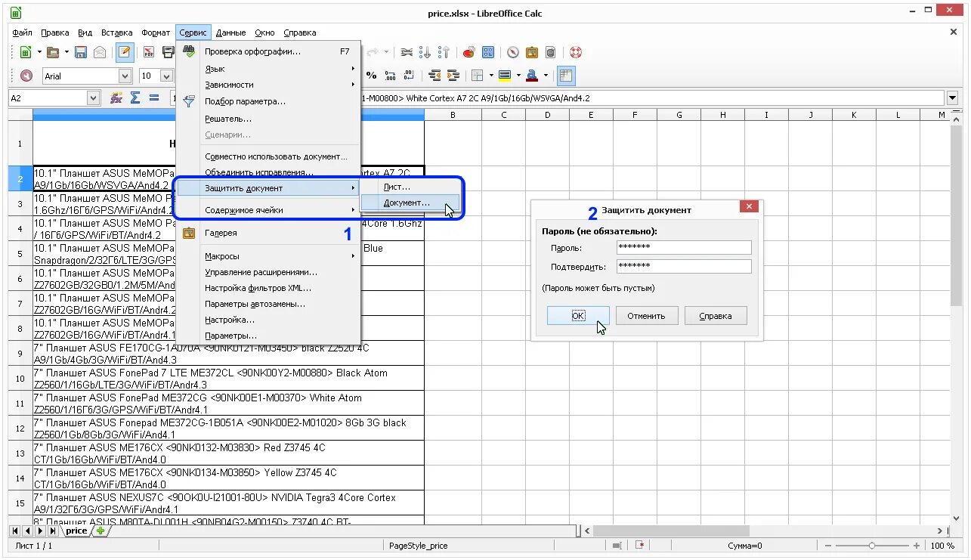Select the price sheet tab
The image size is (971, 560).
(76, 531)
